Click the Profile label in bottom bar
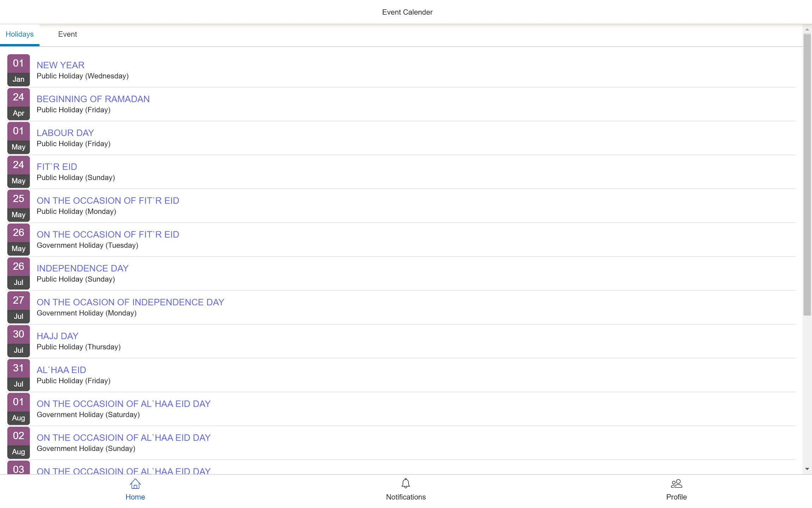This screenshot has width=812, height=508. click(676, 497)
